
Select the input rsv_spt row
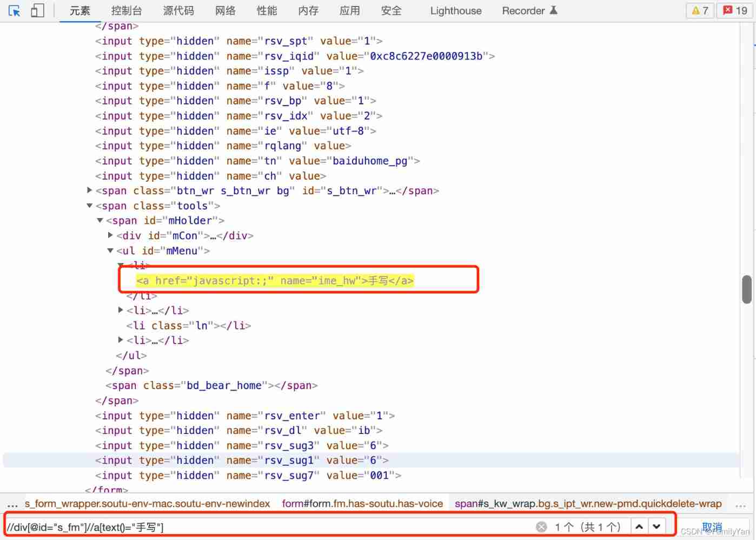tap(238, 41)
